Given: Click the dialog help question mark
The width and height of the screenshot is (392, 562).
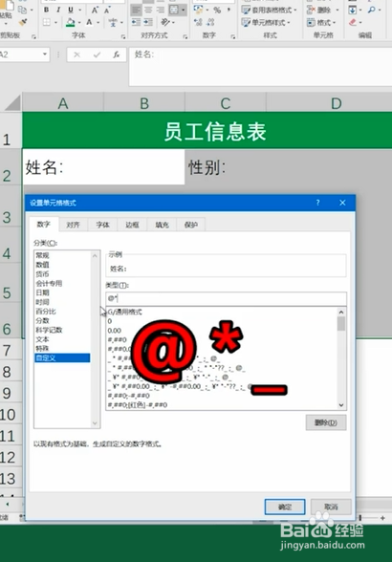Looking at the screenshot, I should [317, 203].
